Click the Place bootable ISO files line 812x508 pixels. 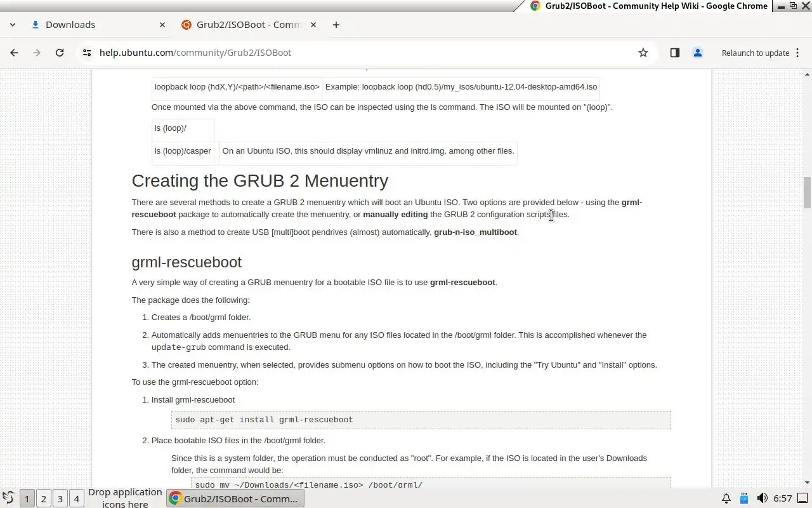click(x=239, y=441)
